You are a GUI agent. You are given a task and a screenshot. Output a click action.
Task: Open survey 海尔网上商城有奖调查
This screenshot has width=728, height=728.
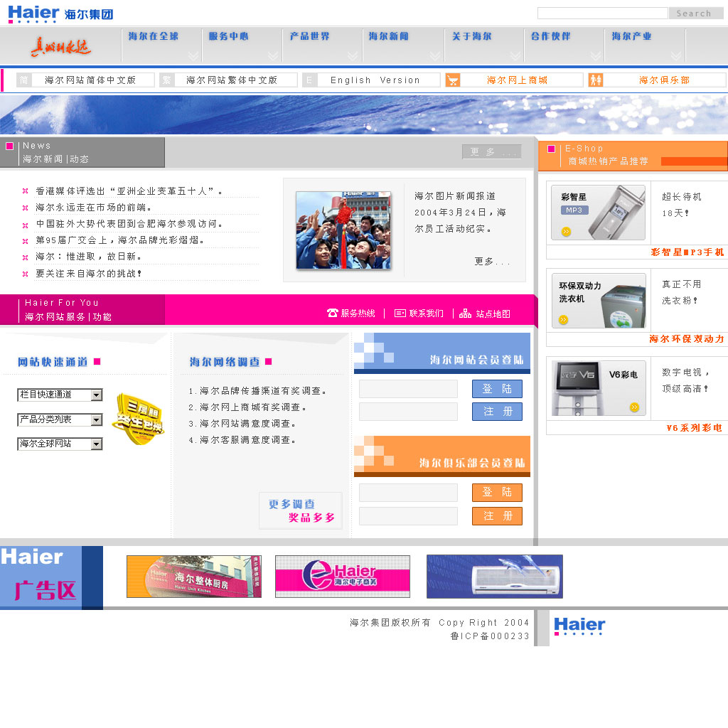click(247, 407)
